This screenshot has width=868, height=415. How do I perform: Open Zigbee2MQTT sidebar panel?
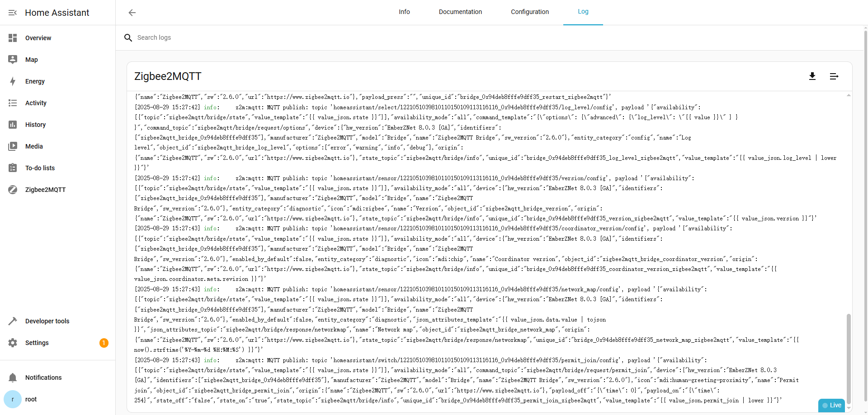coord(45,190)
